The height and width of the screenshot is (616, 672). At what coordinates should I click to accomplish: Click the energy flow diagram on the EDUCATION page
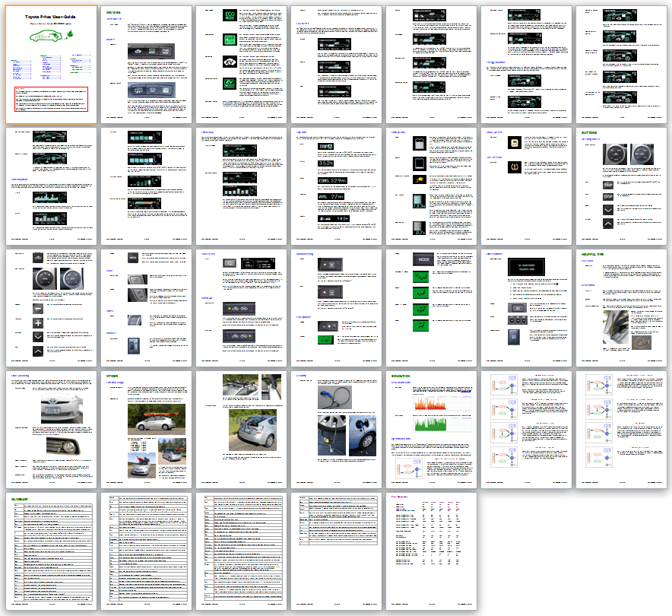[x=408, y=468]
